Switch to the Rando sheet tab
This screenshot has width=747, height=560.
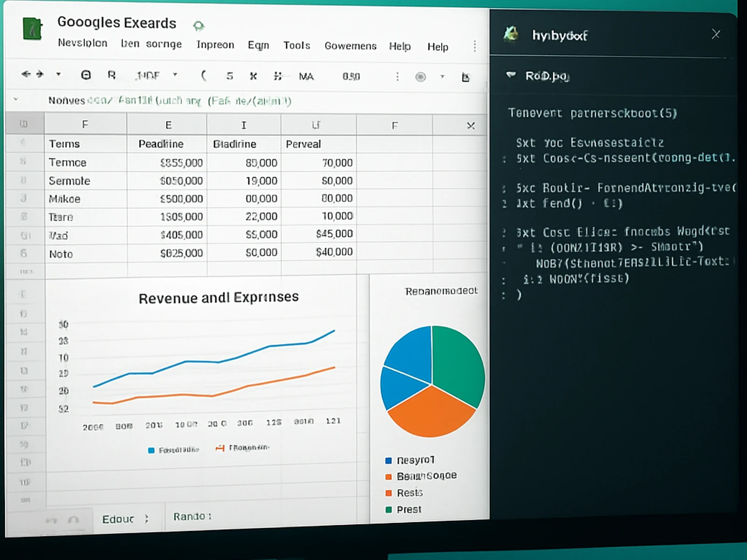[192, 516]
